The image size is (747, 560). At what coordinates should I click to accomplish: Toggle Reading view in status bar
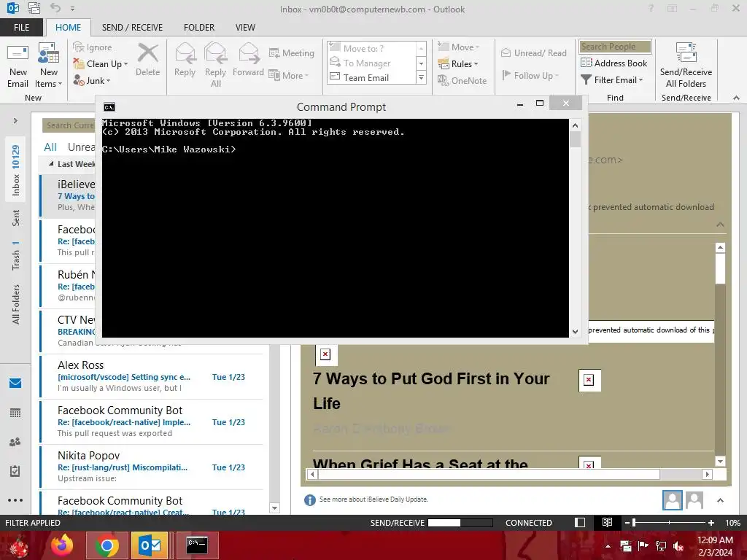[607, 522]
